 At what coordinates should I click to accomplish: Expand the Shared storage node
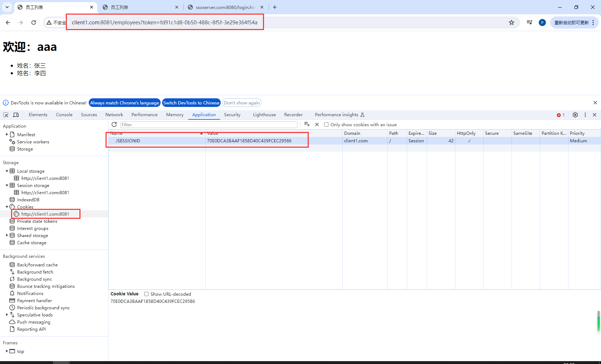7,235
